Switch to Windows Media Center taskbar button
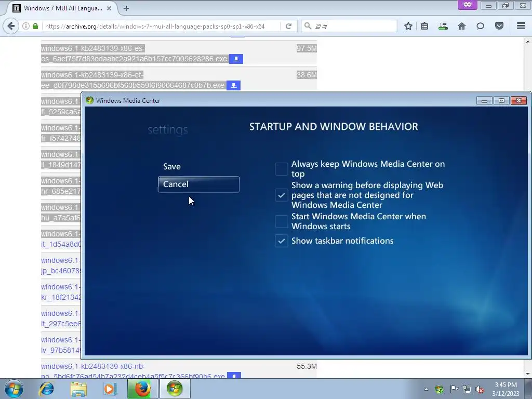532x399 pixels. pyautogui.click(x=175, y=389)
